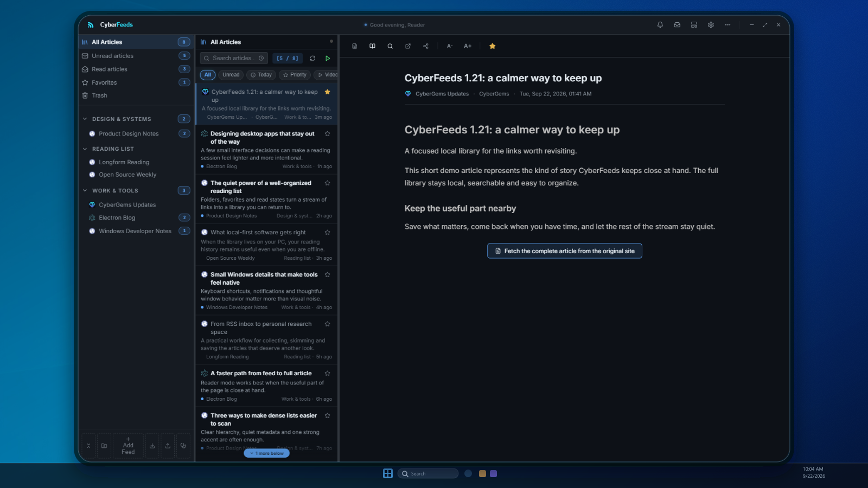Image resolution: width=868 pixels, height=488 pixels.
Task: Open Favorites in sidebar
Action: (136, 82)
